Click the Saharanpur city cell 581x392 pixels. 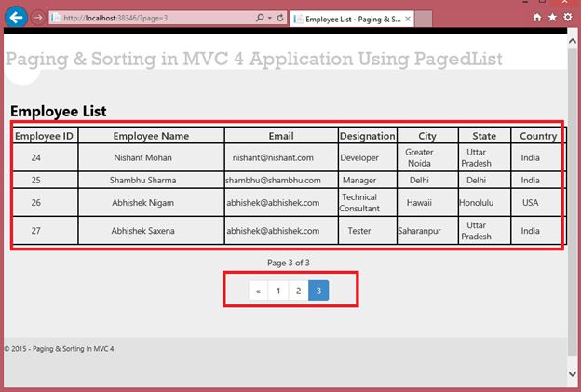[419, 231]
